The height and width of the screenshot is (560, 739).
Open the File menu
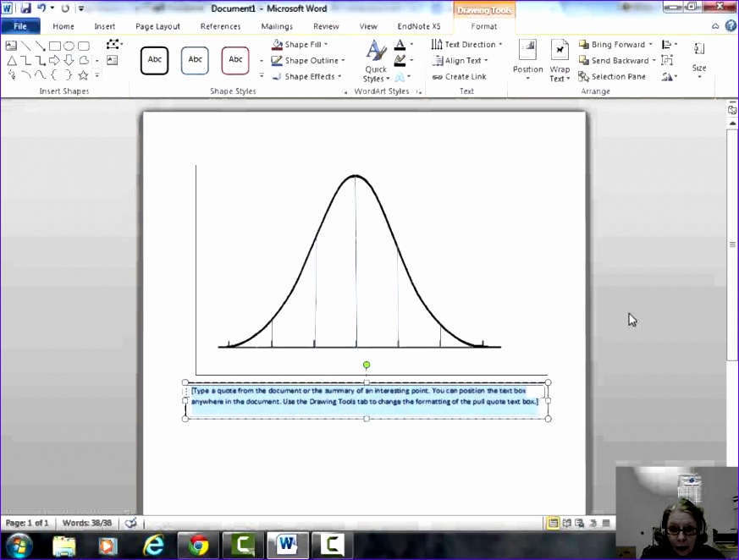pyautogui.click(x=20, y=26)
